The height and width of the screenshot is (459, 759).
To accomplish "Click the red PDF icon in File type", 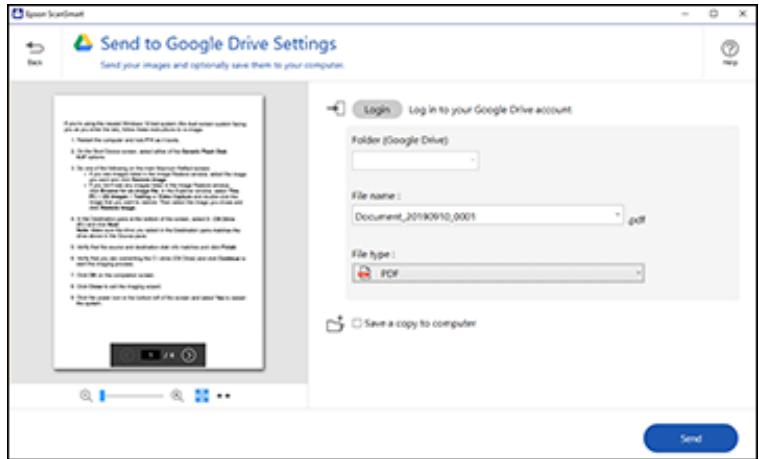I will coord(364,273).
